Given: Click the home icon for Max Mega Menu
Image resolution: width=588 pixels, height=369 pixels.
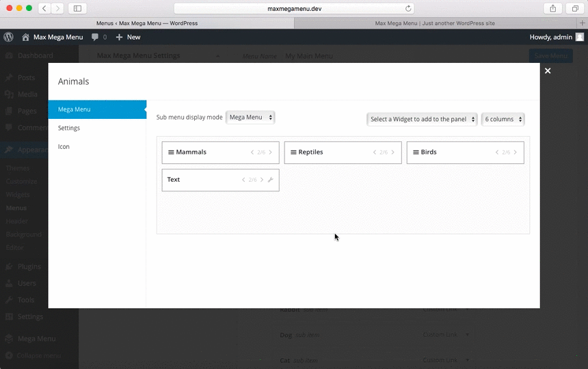Looking at the screenshot, I should point(25,37).
